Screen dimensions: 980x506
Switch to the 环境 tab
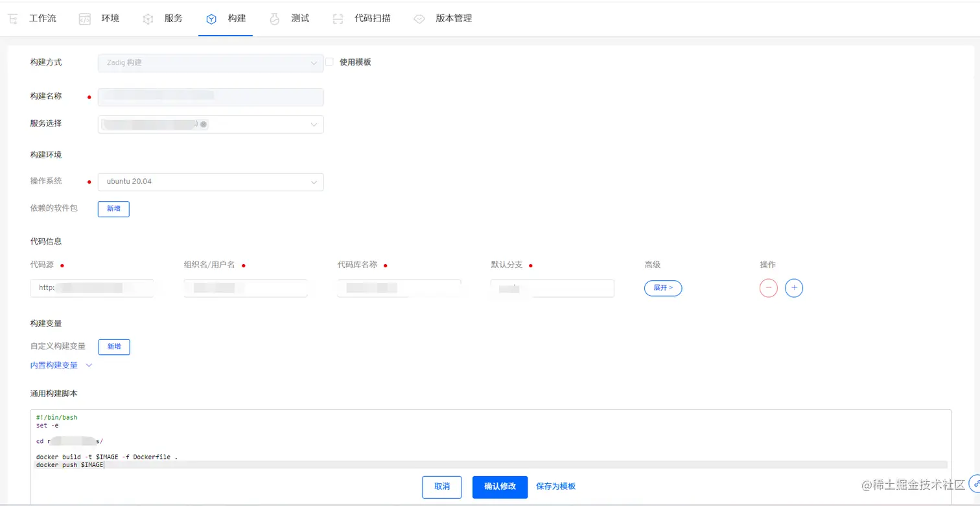(110, 18)
